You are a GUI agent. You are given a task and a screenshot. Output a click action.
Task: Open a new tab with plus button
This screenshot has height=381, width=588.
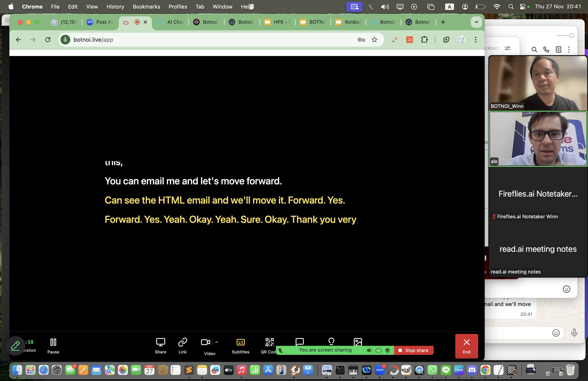[443, 22]
